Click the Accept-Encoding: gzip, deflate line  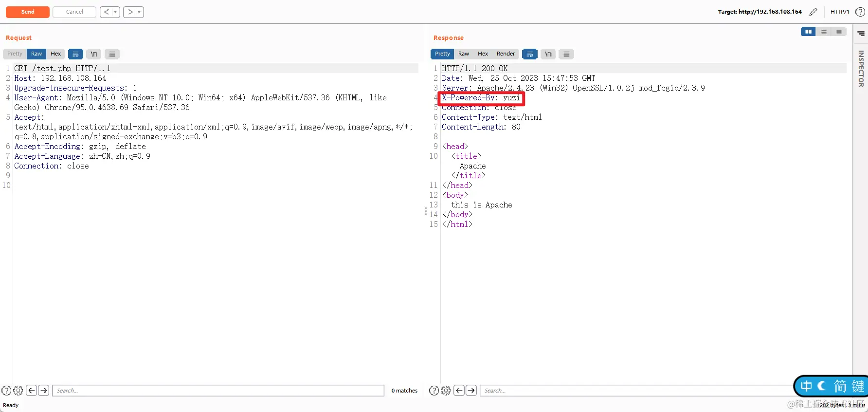[80, 146]
